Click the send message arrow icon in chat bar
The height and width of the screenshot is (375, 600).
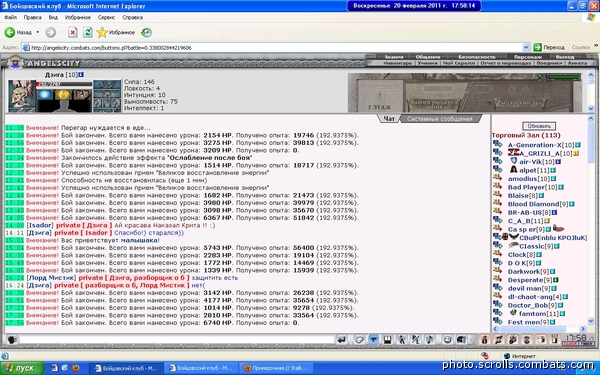coord(341,339)
